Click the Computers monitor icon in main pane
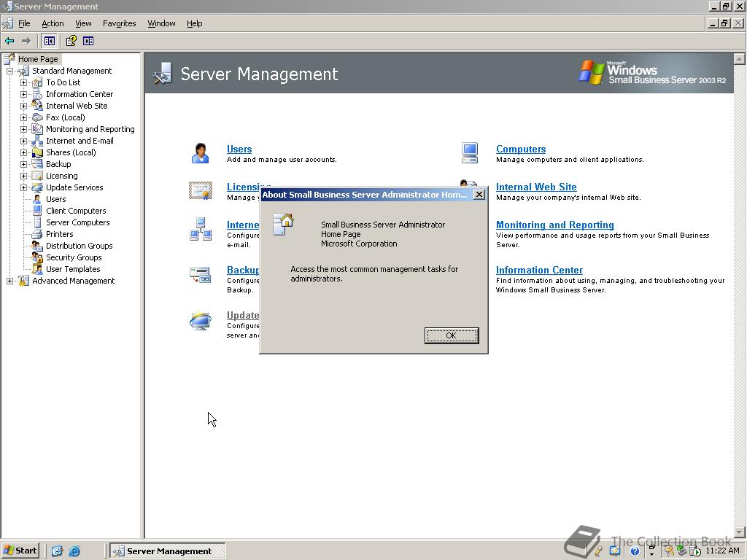Viewport: 747px width, 560px height. [470, 153]
